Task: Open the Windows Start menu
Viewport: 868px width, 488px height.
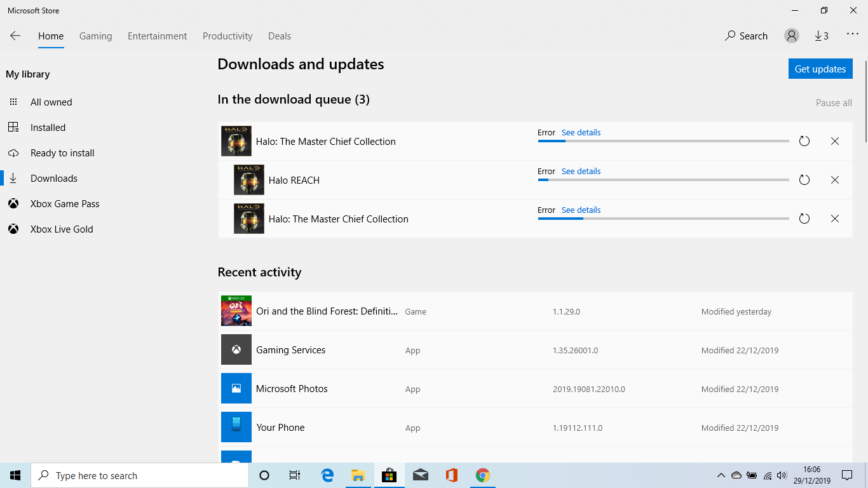Action: click(15, 475)
